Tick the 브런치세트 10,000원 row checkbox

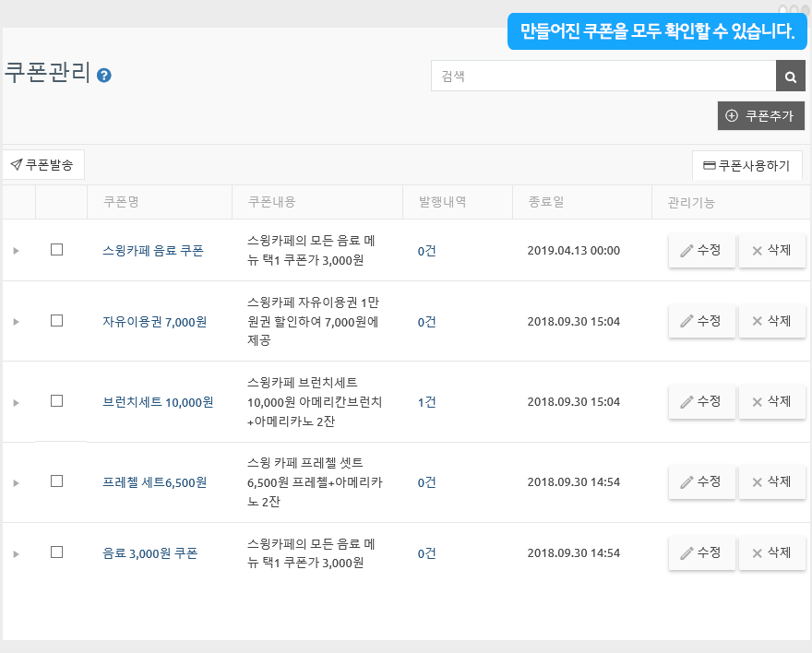tap(56, 401)
